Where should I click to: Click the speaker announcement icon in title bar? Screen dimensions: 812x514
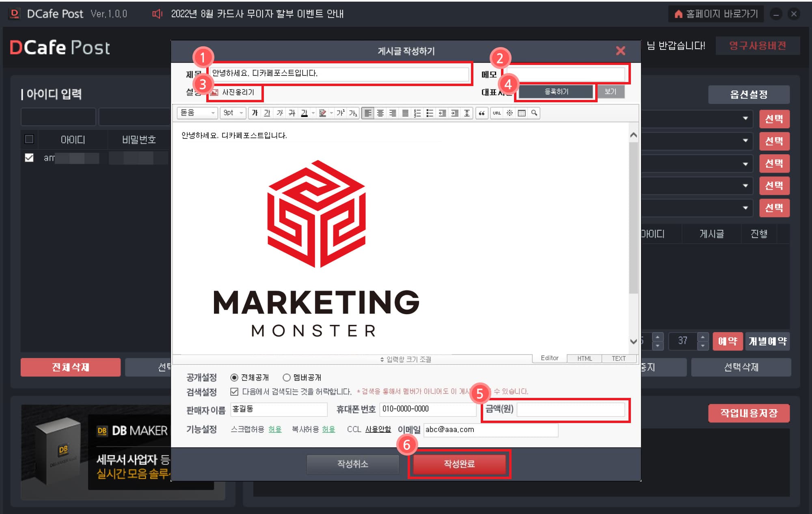(157, 14)
